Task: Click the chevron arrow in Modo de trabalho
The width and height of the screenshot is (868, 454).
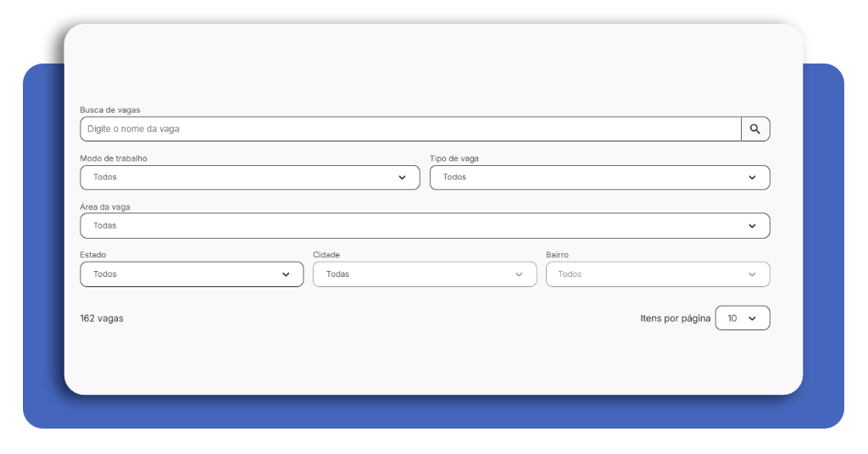Action: point(402,178)
